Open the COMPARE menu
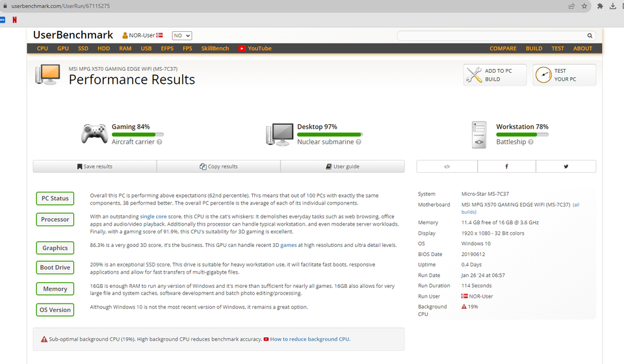This screenshot has height=364, width=624. [503, 49]
